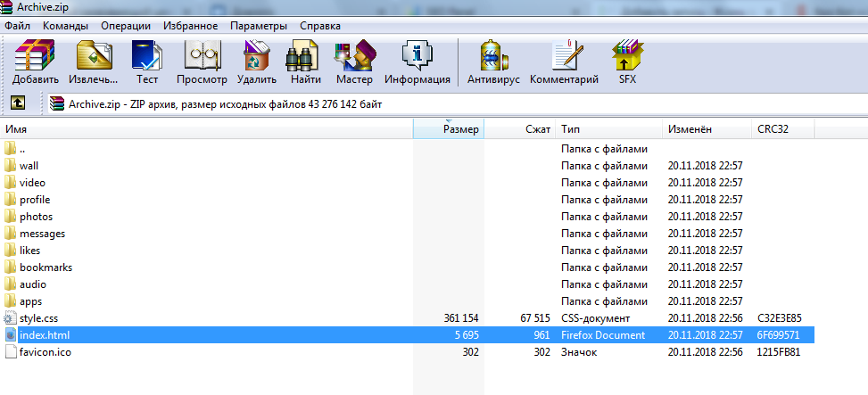Open the Файл menu
The image size is (868, 395).
point(17,26)
